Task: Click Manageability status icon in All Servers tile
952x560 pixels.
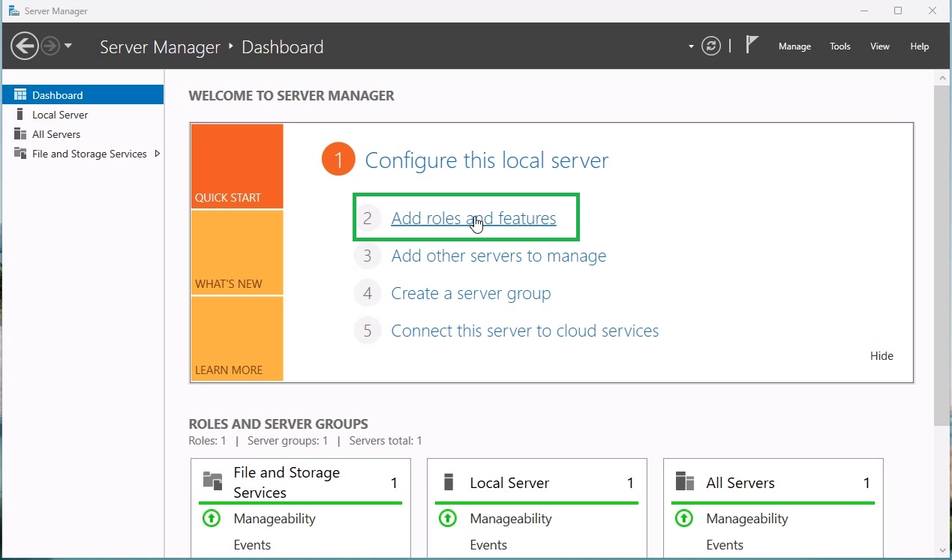Action: tap(684, 518)
